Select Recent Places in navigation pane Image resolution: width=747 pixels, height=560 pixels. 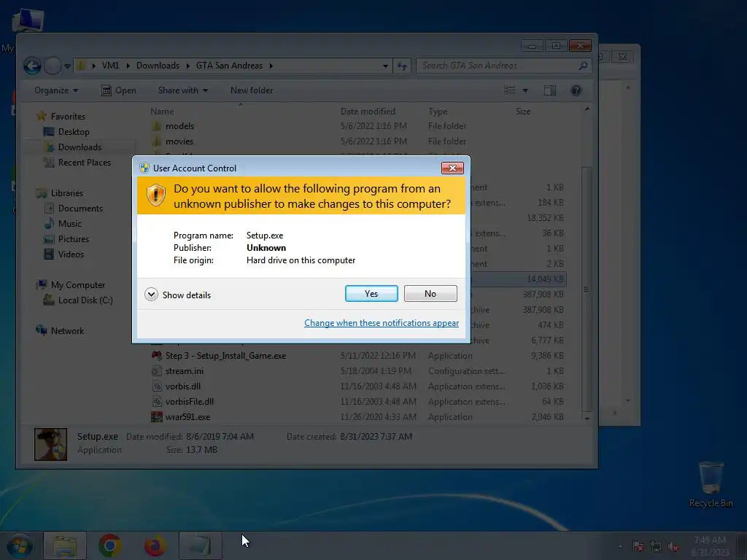click(x=77, y=163)
